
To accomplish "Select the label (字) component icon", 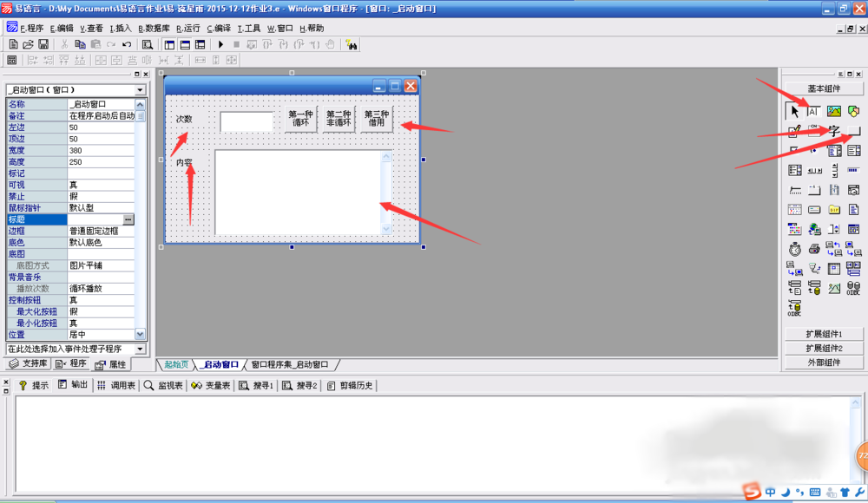I will (x=834, y=131).
